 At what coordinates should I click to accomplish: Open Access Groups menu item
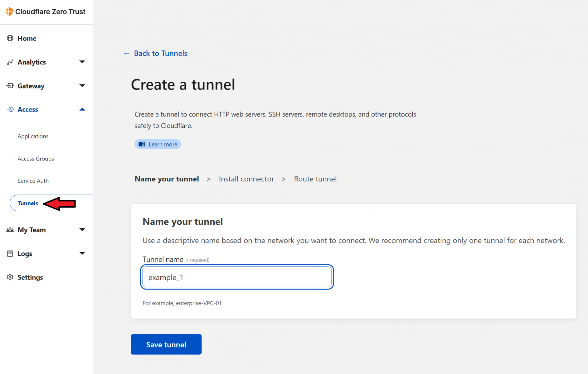coord(36,159)
